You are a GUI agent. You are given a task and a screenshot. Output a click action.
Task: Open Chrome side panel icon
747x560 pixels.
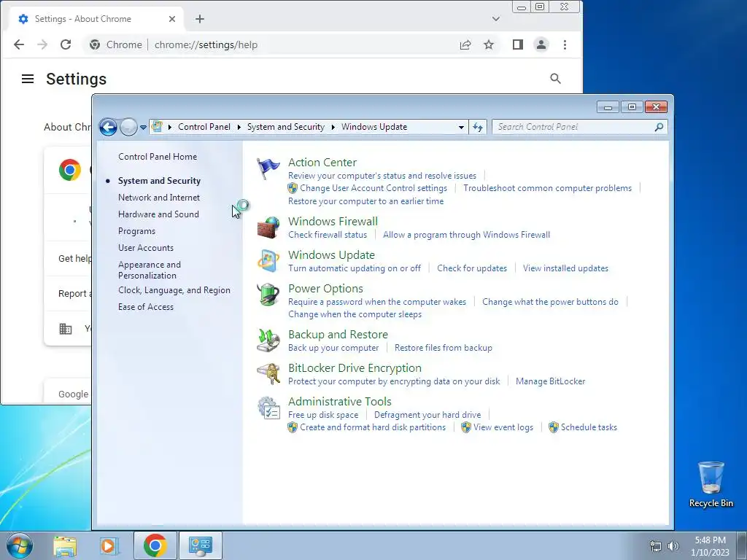point(518,44)
